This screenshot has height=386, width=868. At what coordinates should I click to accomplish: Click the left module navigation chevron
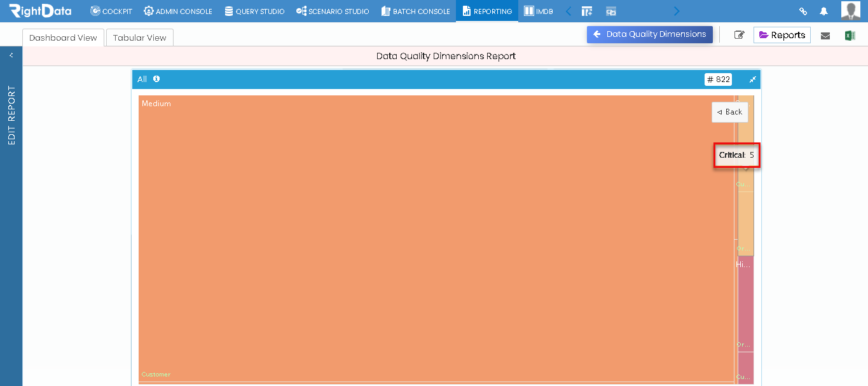tap(568, 11)
